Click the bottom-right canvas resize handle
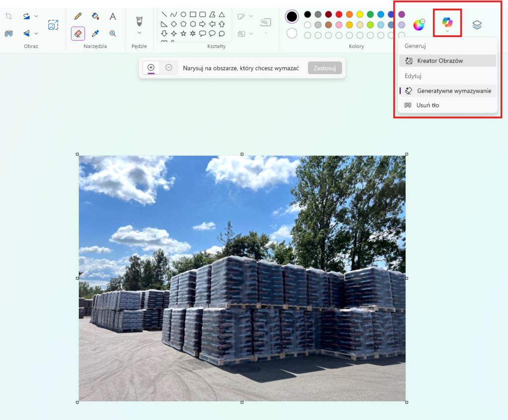Viewport: 508px width, 420px height. tap(407, 402)
